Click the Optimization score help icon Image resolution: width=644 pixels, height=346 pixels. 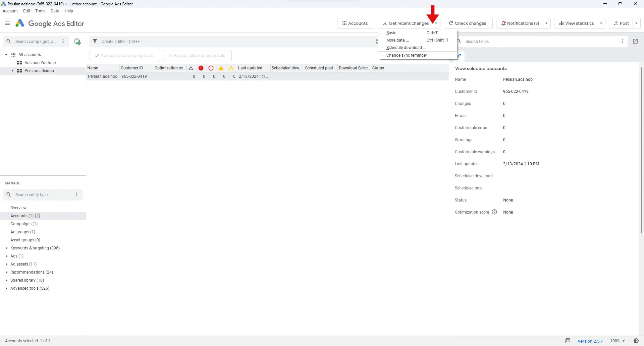pos(494,212)
